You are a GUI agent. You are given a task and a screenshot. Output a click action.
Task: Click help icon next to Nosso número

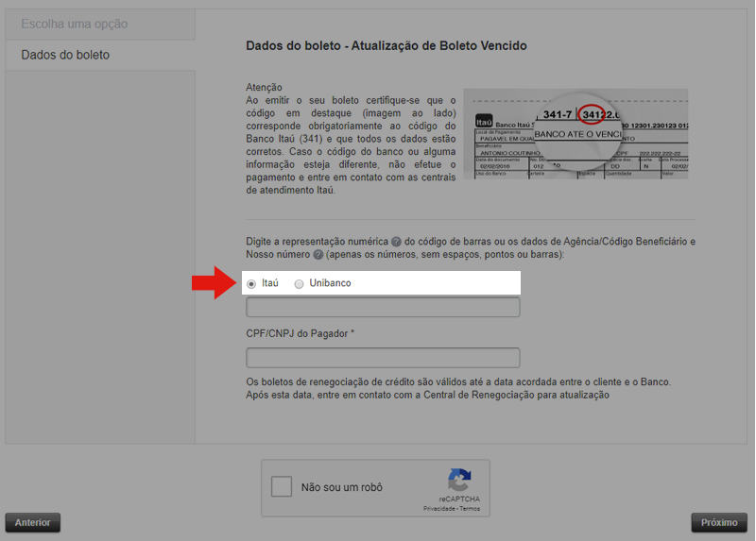(318, 254)
